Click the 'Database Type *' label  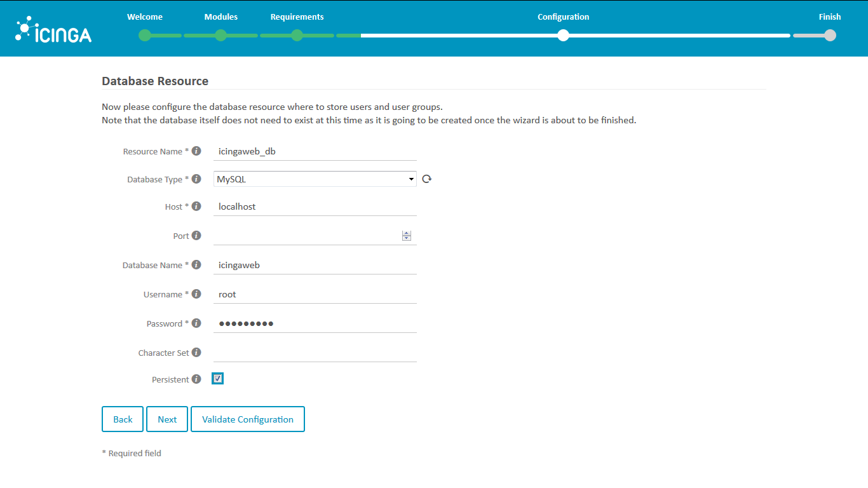pyautogui.click(x=158, y=179)
